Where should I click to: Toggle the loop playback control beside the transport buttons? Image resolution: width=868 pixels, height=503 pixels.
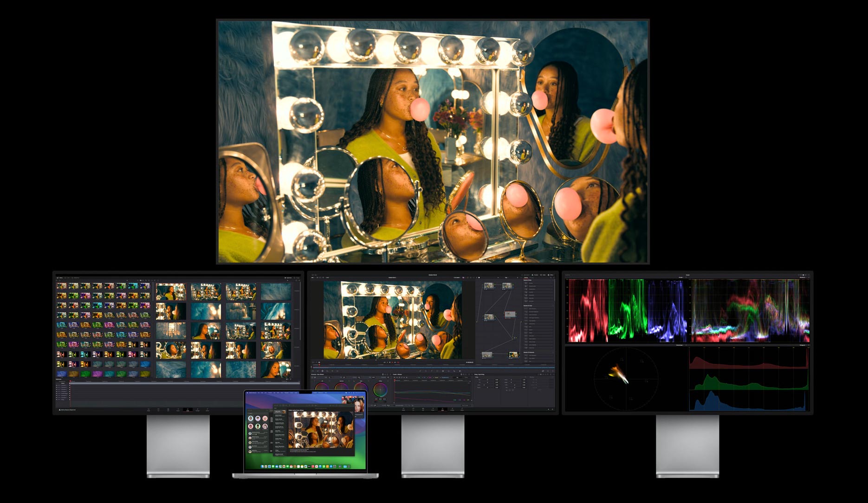pyautogui.click(x=398, y=362)
